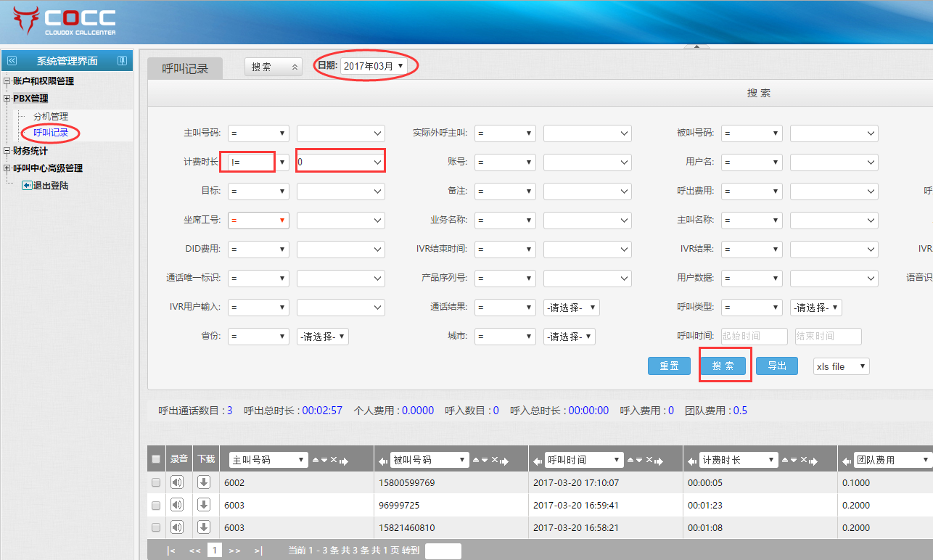This screenshot has height=560, width=933.
Task: Open the xls file export format dropdown
Action: pos(841,366)
